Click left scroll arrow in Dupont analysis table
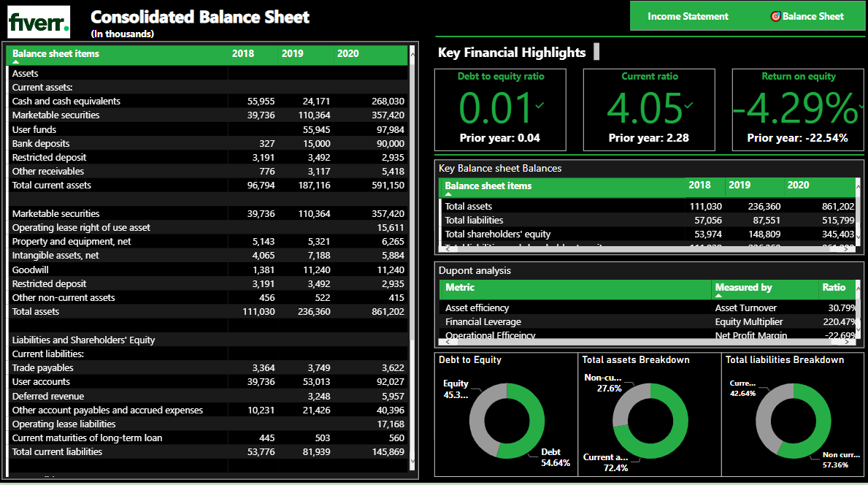Image resolution: width=868 pixels, height=485 pixels. pyautogui.click(x=449, y=341)
